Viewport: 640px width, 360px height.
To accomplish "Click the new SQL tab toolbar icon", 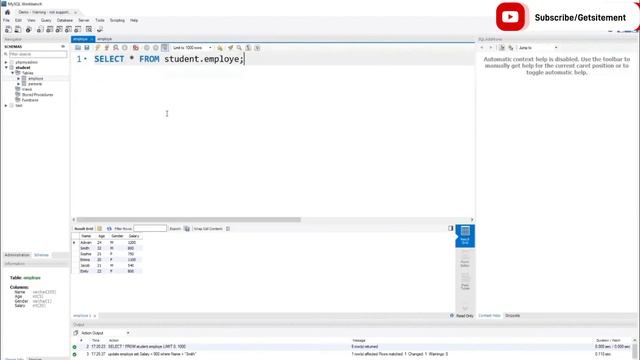I will pos(8,29).
